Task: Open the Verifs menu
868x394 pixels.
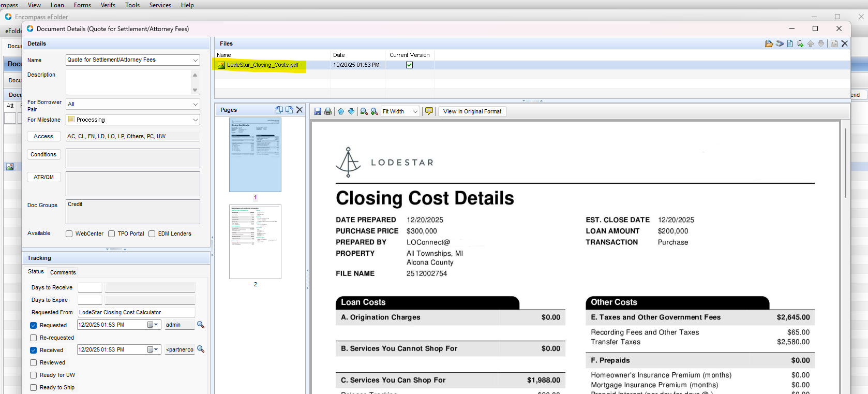Action: pyautogui.click(x=108, y=5)
